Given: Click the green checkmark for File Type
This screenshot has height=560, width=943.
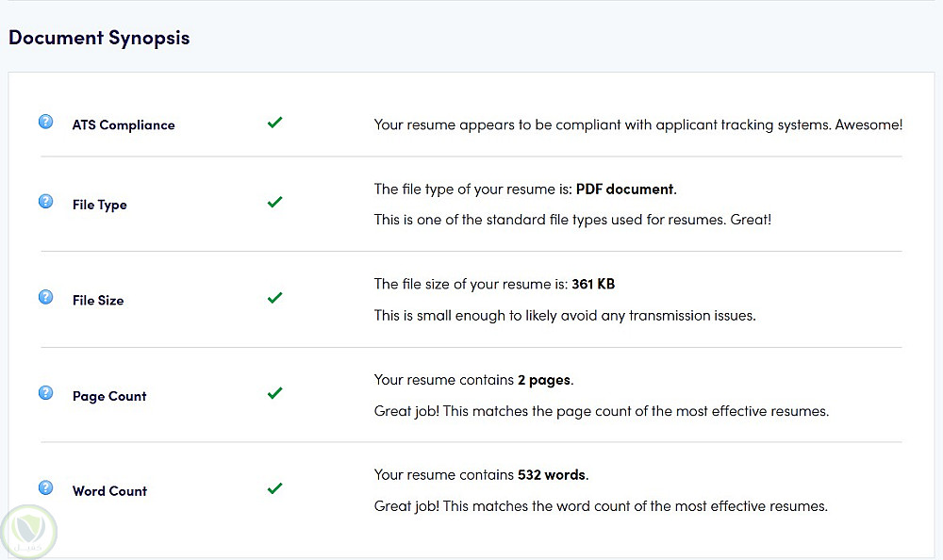Looking at the screenshot, I should pyautogui.click(x=274, y=203).
